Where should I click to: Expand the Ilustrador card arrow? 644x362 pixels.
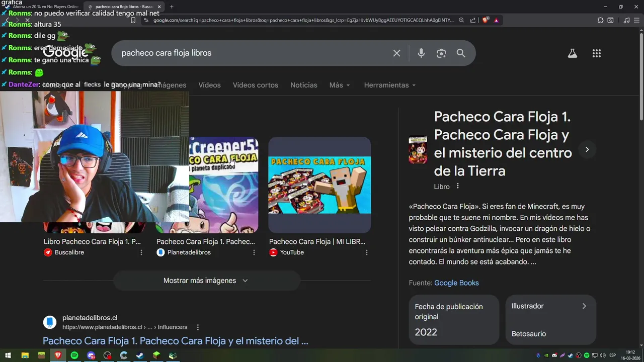coord(584,306)
